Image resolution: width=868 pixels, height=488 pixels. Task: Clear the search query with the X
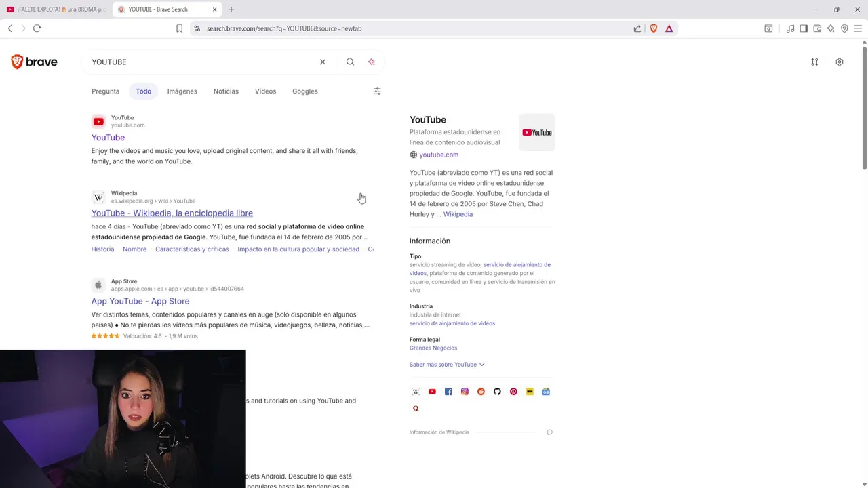pyautogui.click(x=323, y=62)
